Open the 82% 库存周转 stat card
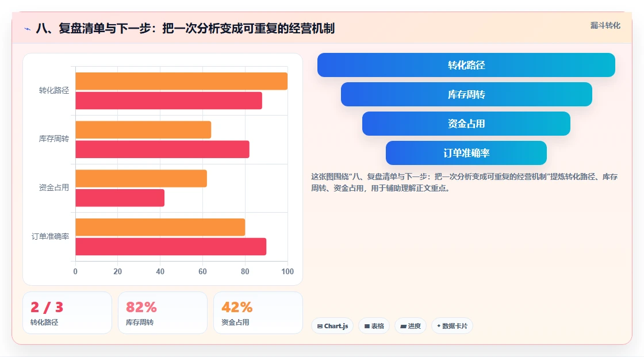The image size is (644, 357). coord(163,313)
